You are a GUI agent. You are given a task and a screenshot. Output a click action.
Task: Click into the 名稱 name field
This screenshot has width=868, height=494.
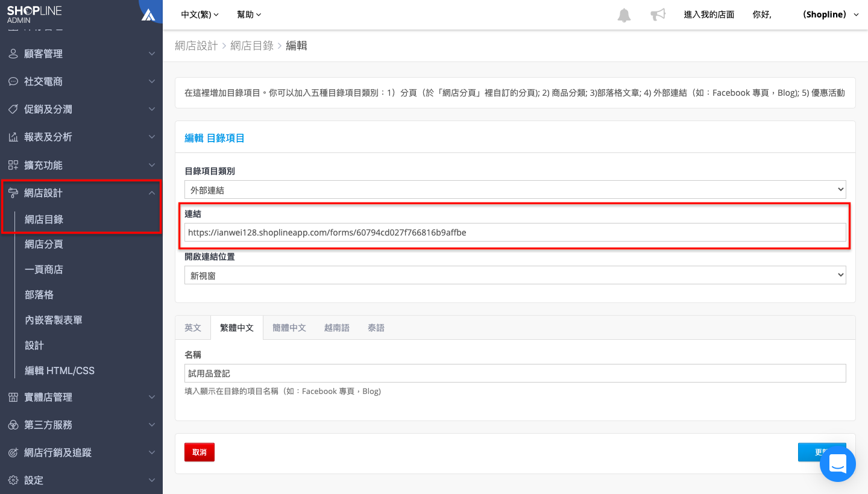(515, 373)
